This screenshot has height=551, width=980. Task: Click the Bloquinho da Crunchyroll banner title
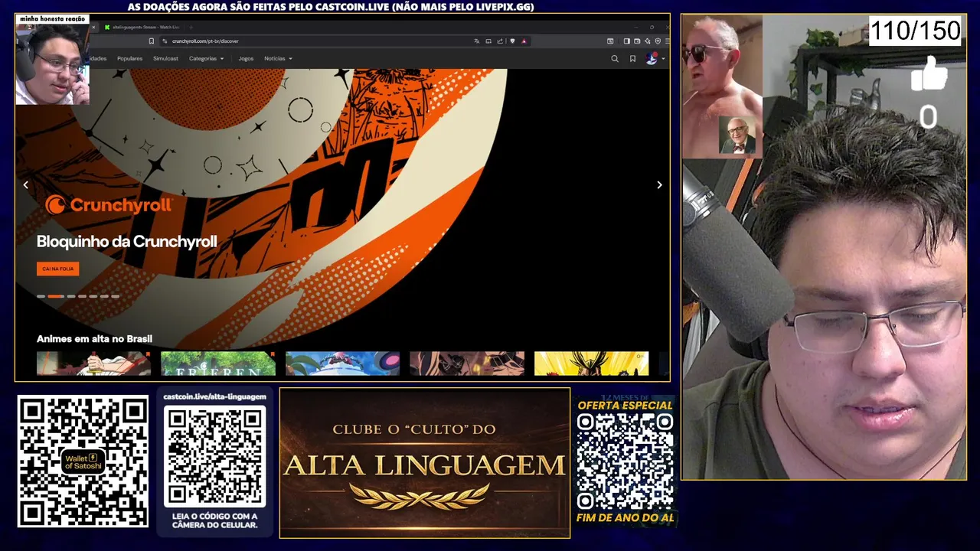point(127,242)
